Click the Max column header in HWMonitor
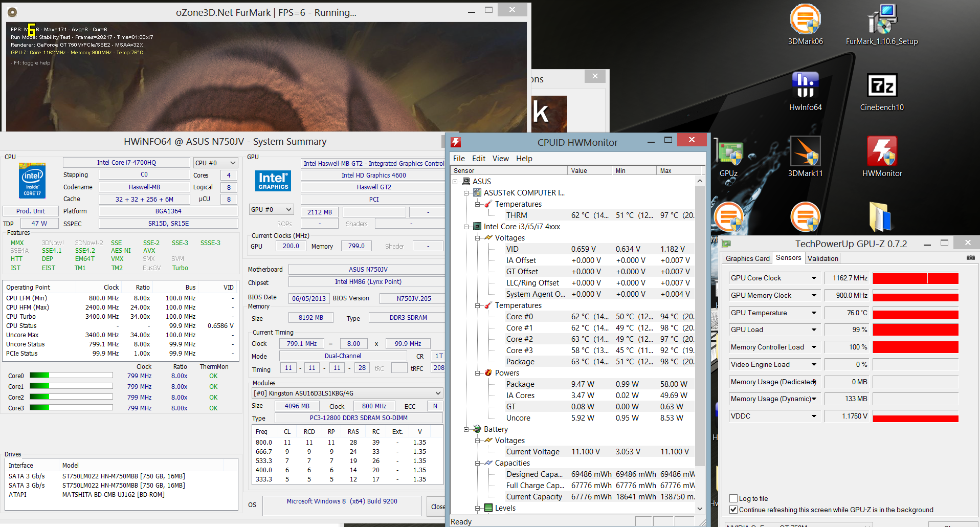Viewport: 980px width, 527px height. [678, 170]
